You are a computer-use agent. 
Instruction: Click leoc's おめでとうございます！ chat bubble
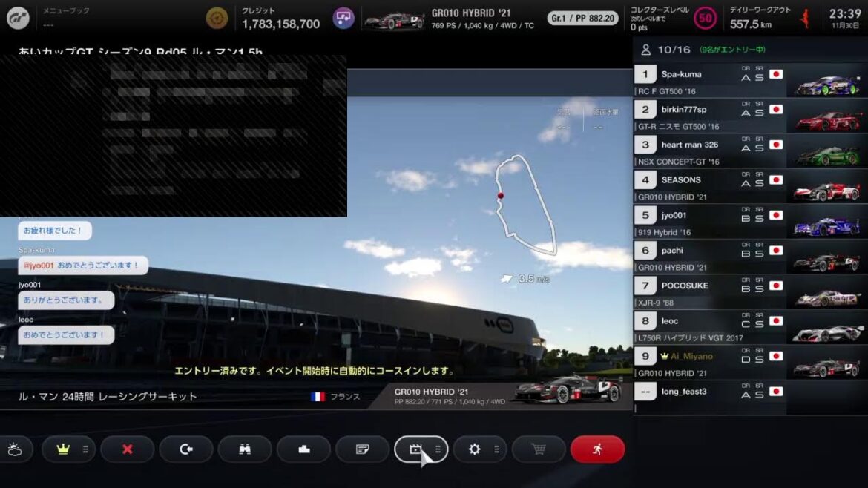pyautogui.click(x=66, y=334)
